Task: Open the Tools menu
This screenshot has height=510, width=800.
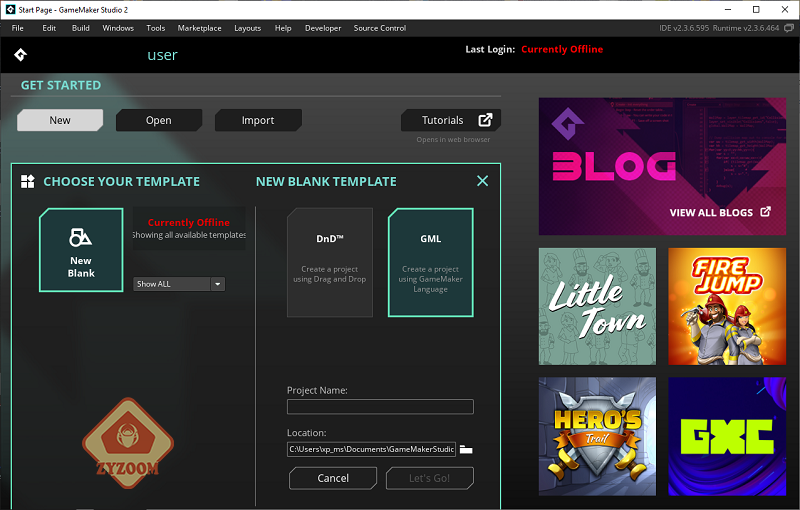Action: point(156,28)
